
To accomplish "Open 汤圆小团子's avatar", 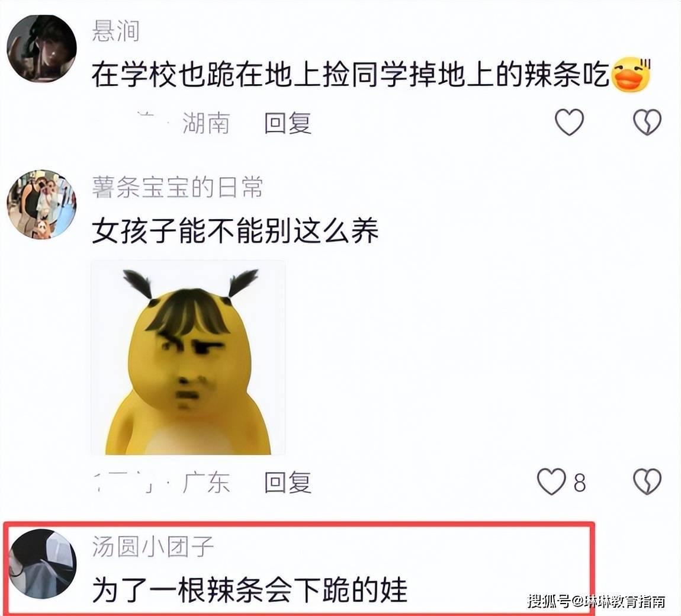I will [43, 564].
